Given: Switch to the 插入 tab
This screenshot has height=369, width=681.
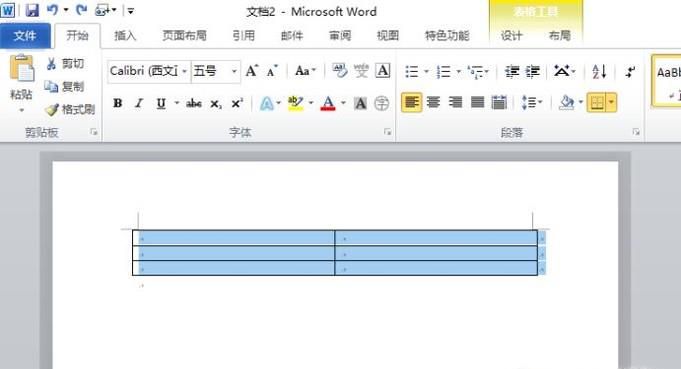Looking at the screenshot, I should pos(125,36).
